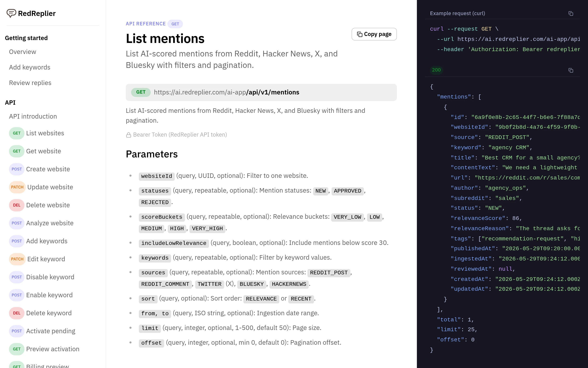588x368 pixels.
Task: Open Add keywords in the API section
Action: pos(47,241)
